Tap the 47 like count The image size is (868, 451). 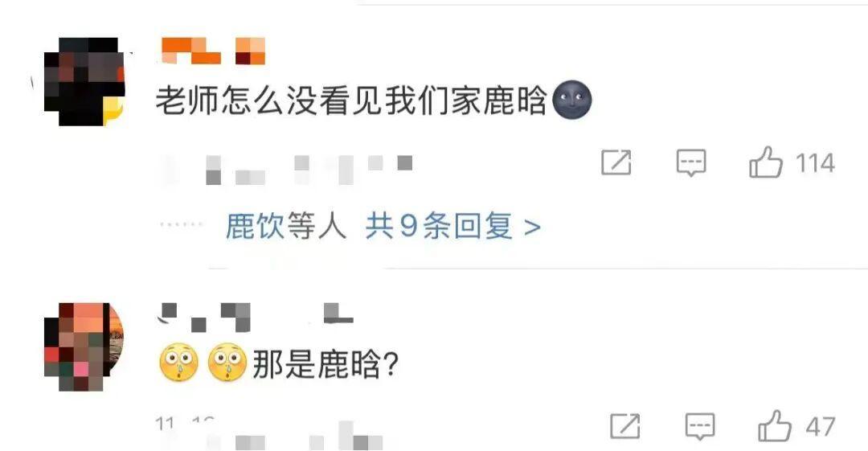tap(820, 427)
